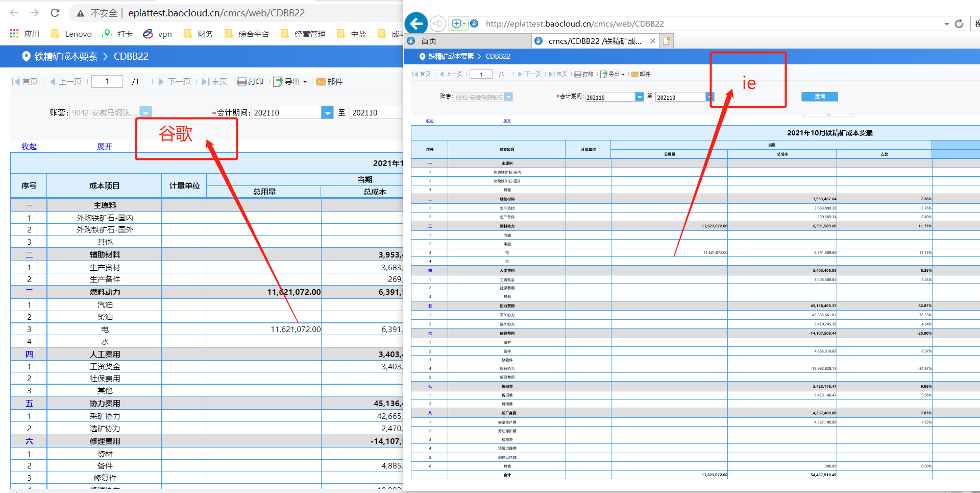Switch to 首页 tab in IE
The height and width of the screenshot is (493, 980).
[x=468, y=41]
